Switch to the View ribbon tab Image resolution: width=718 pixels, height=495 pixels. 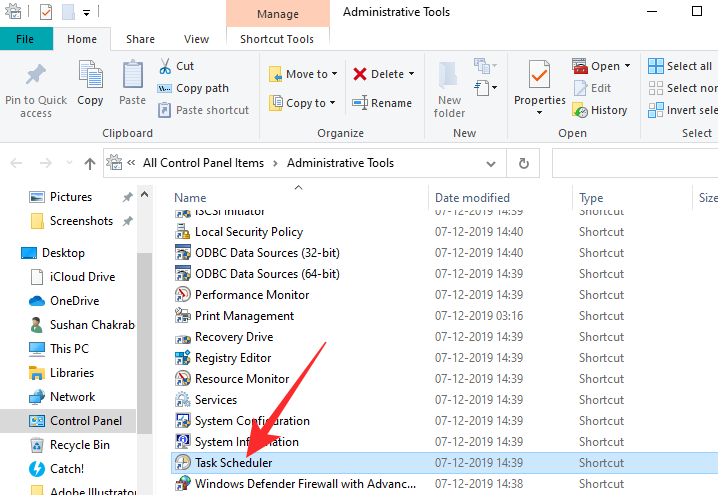point(196,39)
